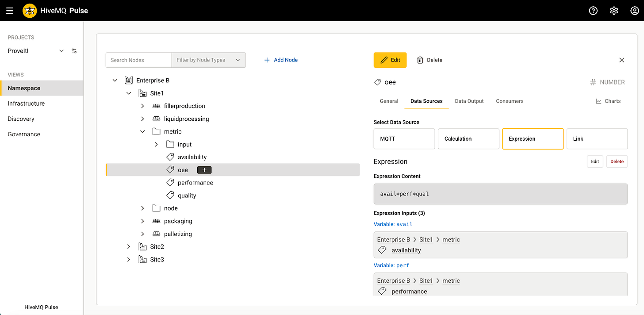
Task: Open the hamburger navigation menu
Action: point(10,11)
